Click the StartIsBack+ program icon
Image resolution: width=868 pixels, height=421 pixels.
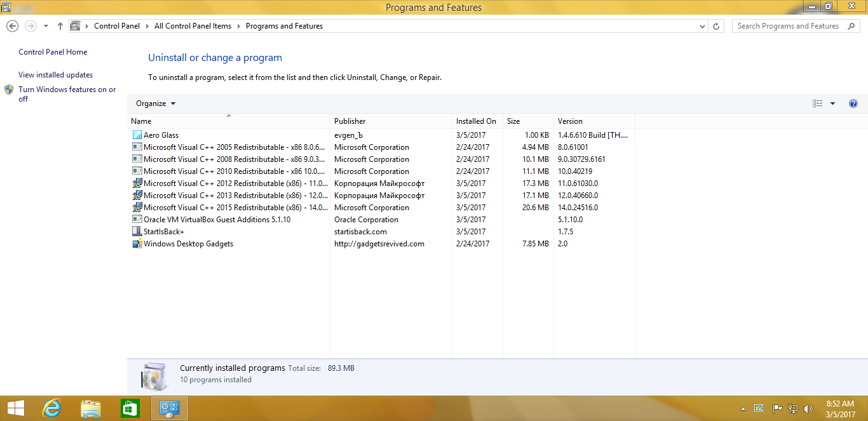[137, 232]
